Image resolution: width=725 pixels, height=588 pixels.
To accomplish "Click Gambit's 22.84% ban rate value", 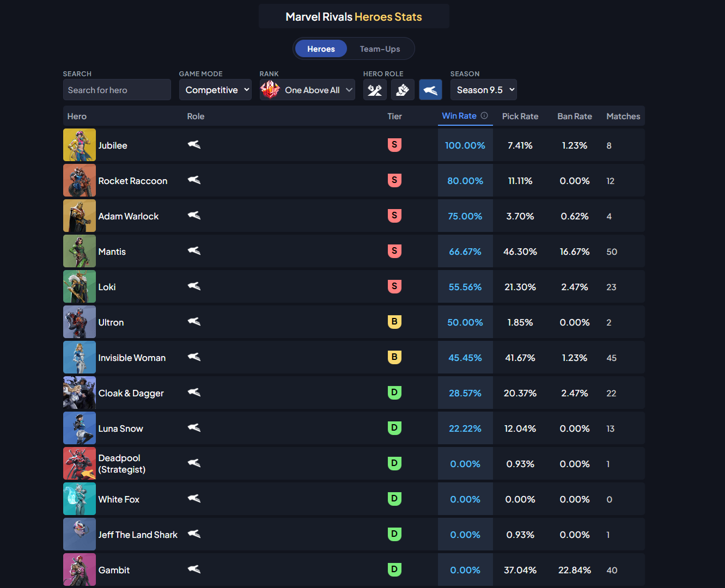I will 575,570.
